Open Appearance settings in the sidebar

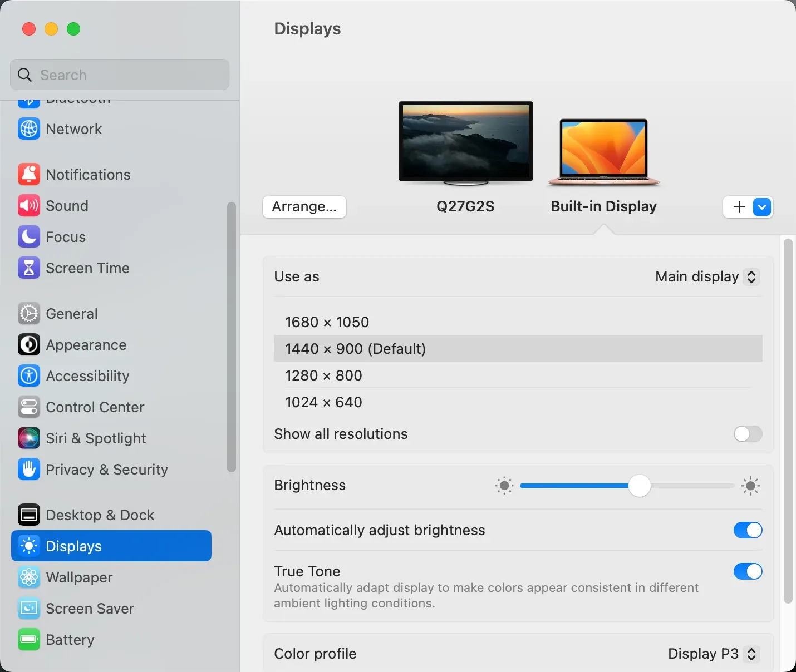tap(111, 345)
